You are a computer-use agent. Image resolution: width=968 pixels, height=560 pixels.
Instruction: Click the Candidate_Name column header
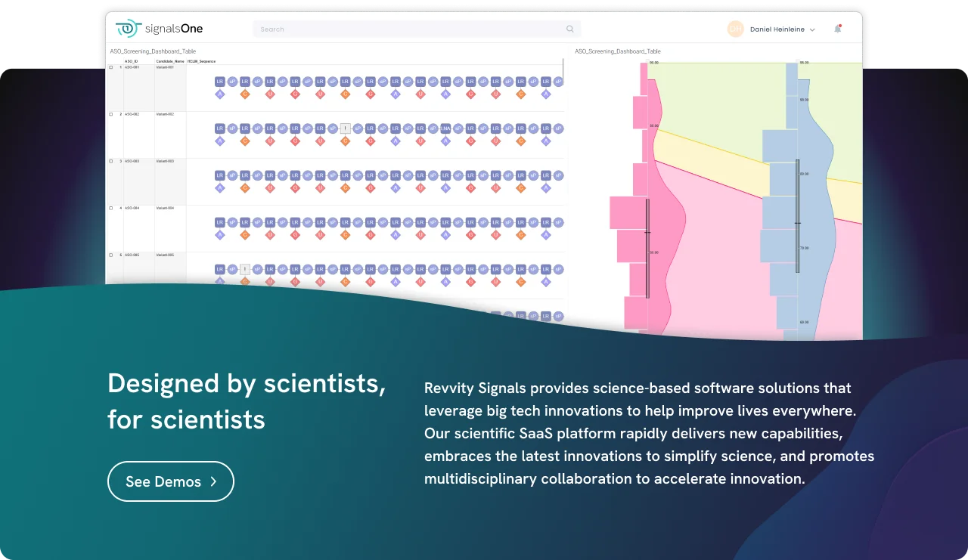tap(170, 60)
